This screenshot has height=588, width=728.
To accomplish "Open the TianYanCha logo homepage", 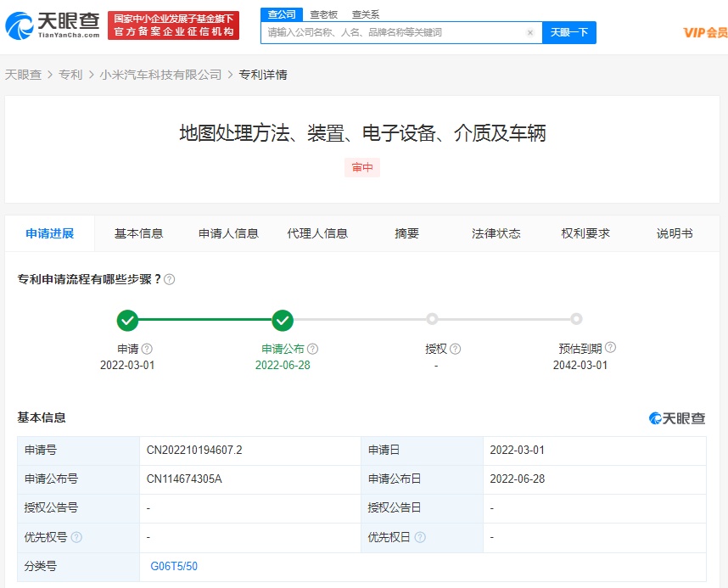I will pos(53,25).
